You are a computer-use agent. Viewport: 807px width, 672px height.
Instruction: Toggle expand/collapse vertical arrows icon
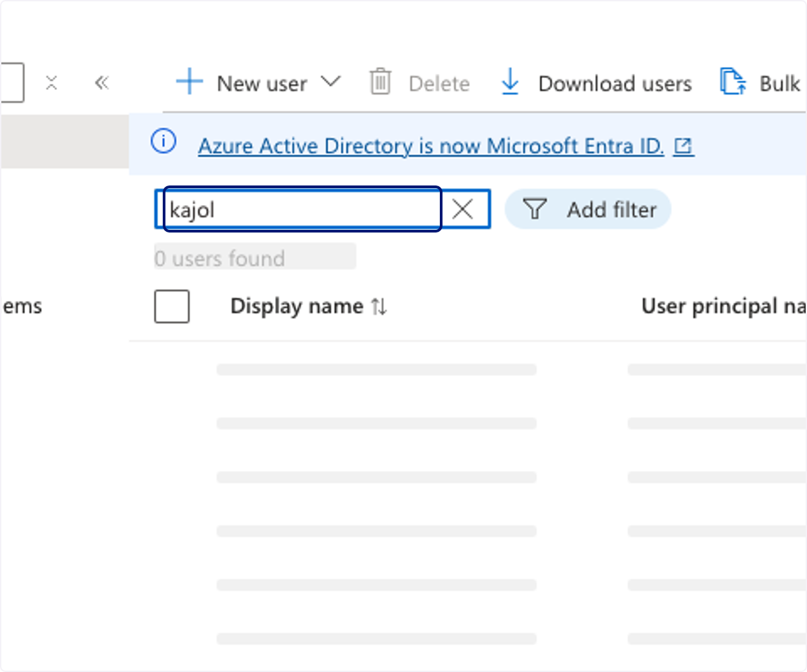(x=52, y=83)
